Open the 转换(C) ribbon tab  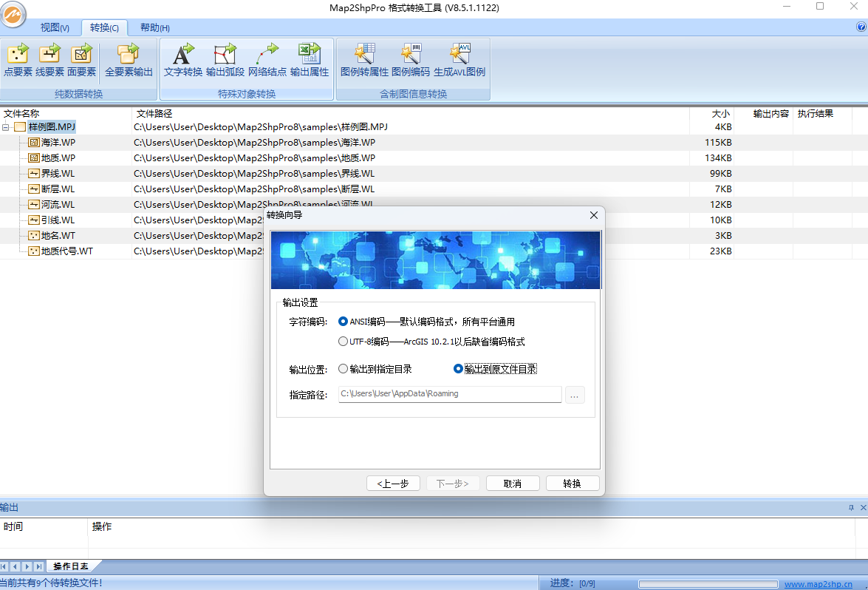tap(104, 27)
